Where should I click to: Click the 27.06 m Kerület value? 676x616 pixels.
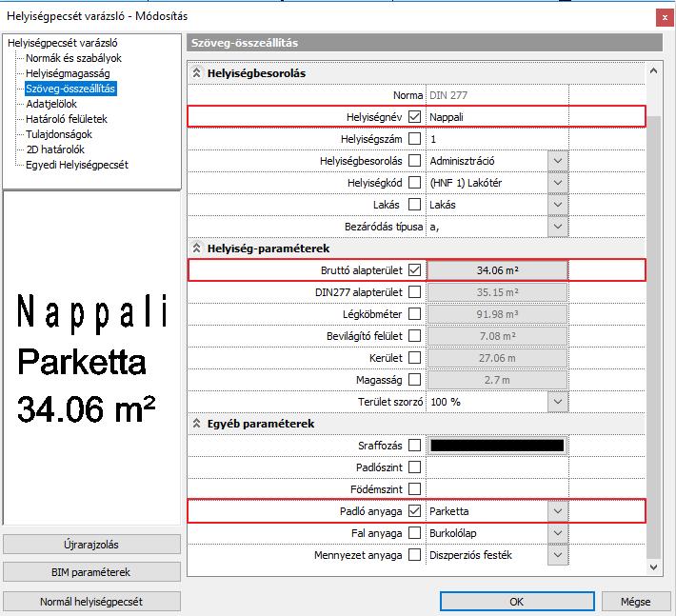(x=497, y=357)
